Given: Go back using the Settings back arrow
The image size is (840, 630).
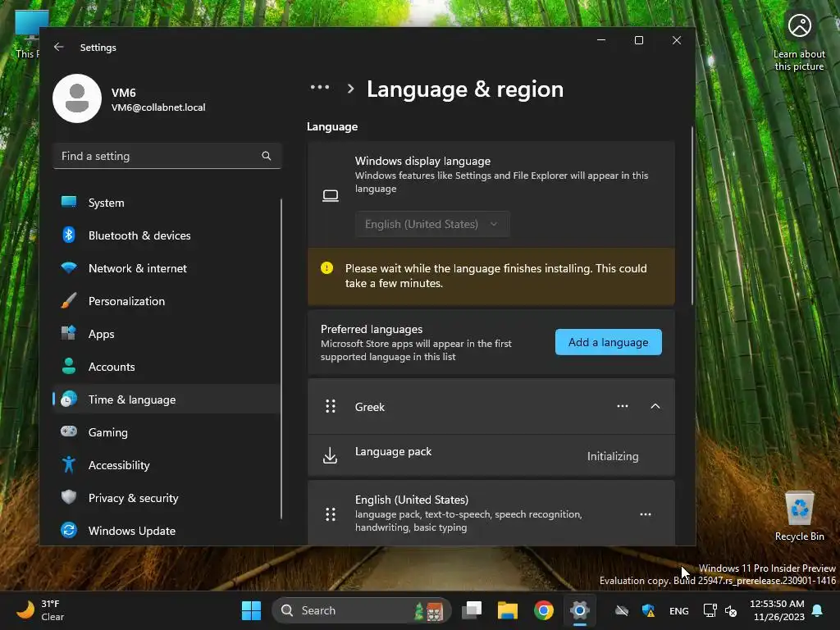Looking at the screenshot, I should (59, 47).
